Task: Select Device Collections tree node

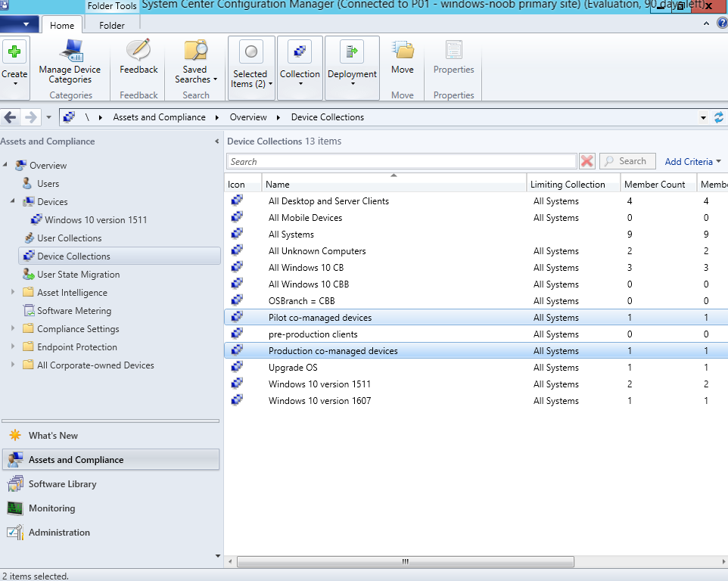Action: coord(120,256)
